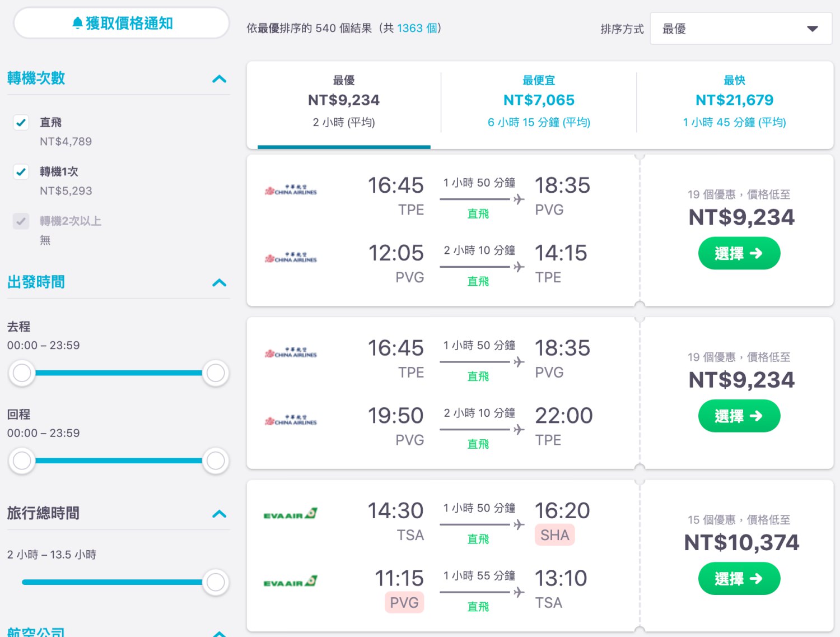Open the 排序方式 sort dropdown
Image resolution: width=840 pixels, height=637 pixels.
pos(741,29)
